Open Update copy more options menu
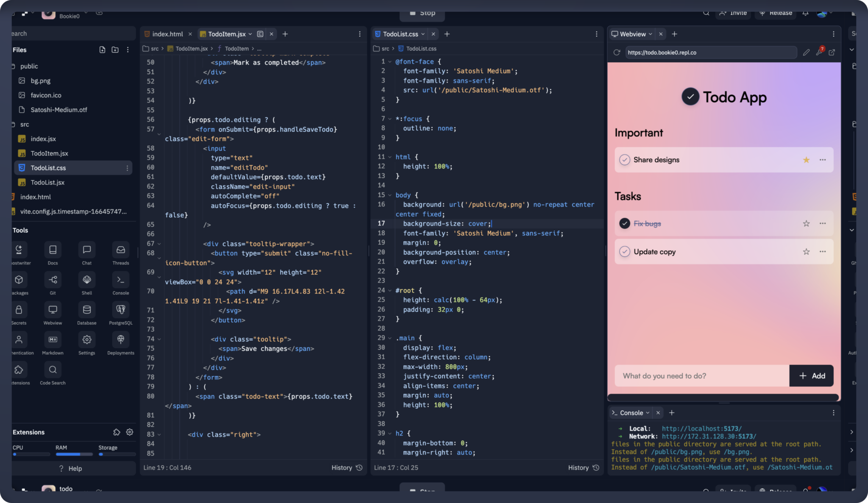The width and height of the screenshot is (868, 503). tap(823, 252)
